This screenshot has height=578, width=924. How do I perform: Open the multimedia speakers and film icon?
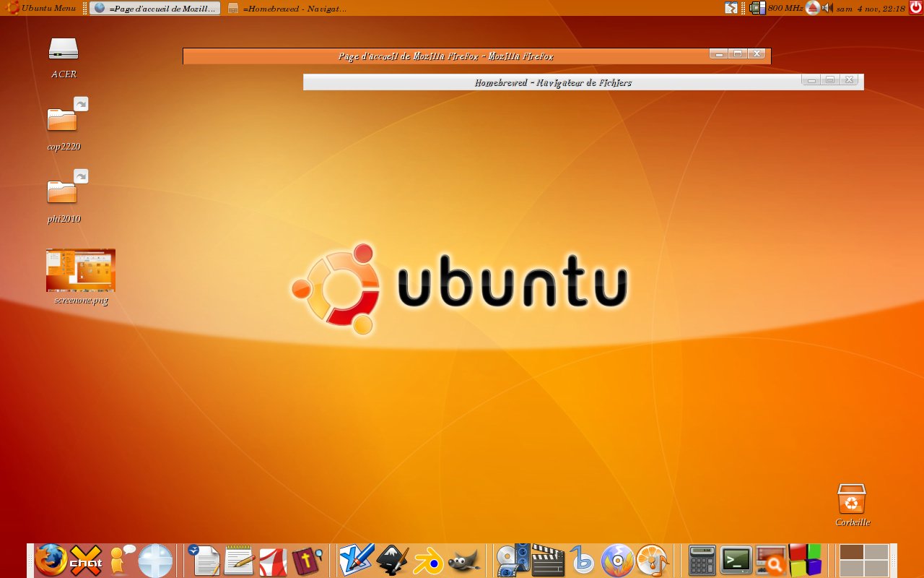tap(513, 561)
